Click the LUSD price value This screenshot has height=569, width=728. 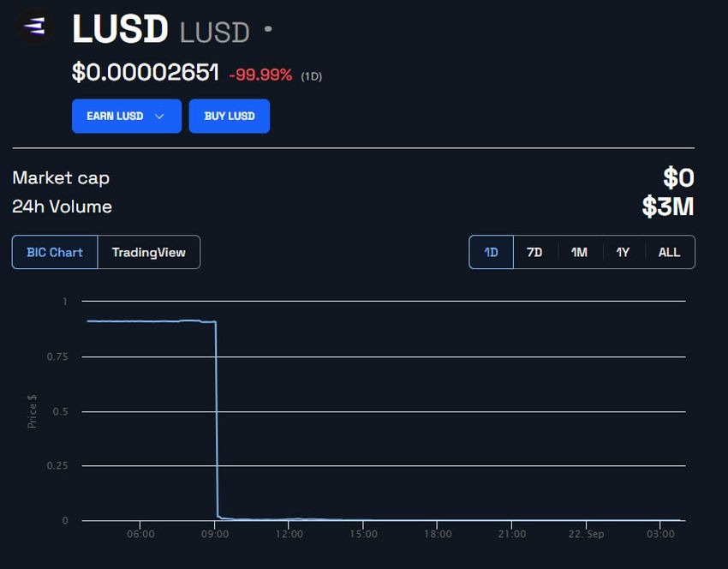[144, 74]
